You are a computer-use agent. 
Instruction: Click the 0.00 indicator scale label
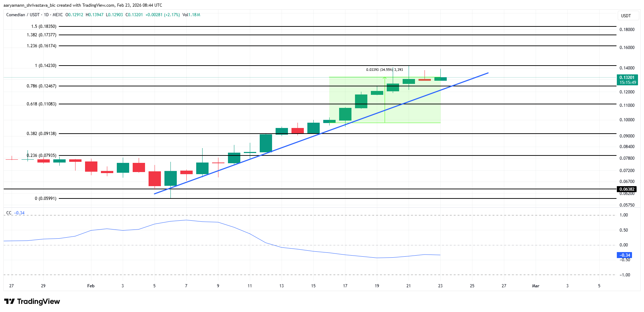624,245
